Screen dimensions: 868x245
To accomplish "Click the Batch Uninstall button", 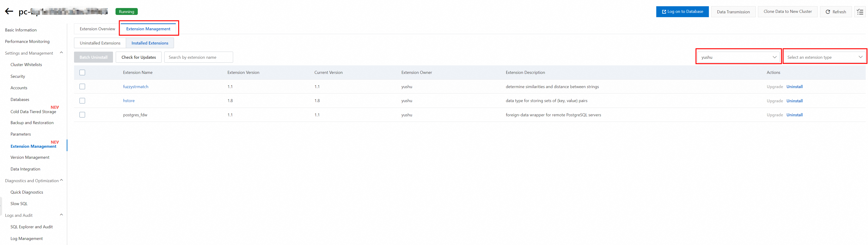I will pyautogui.click(x=93, y=57).
